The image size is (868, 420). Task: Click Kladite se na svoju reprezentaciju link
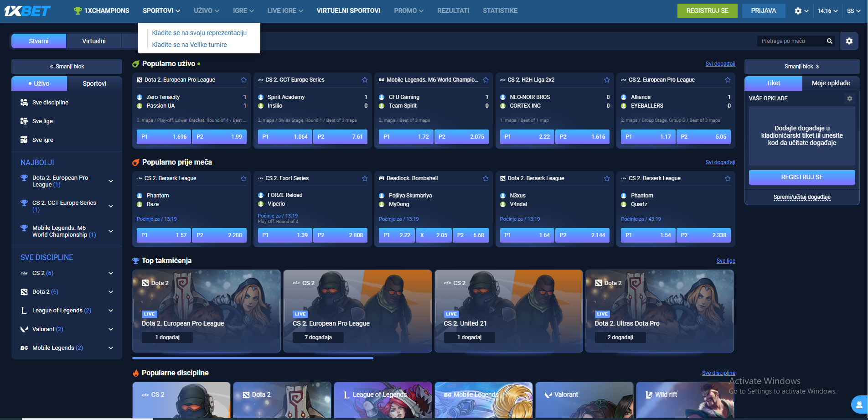point(199,33)
